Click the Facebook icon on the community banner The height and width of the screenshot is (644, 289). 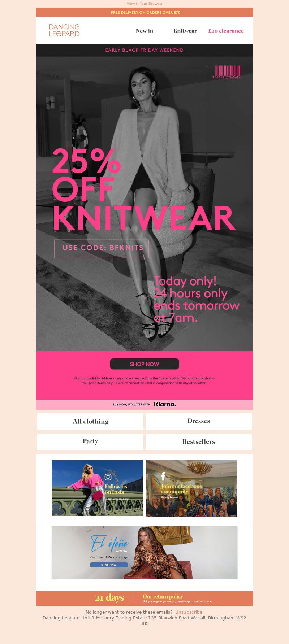tap(163, 476)
